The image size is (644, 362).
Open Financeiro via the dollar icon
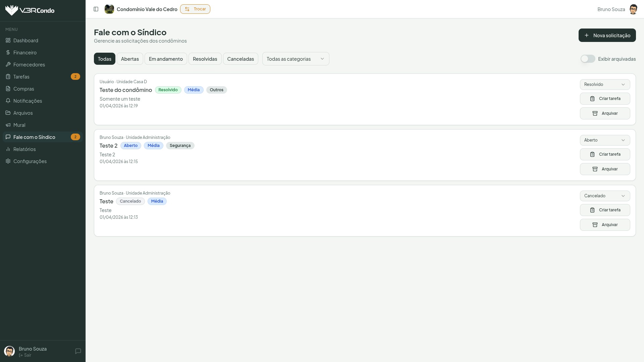pyautogui.click(x=8, y=52)
